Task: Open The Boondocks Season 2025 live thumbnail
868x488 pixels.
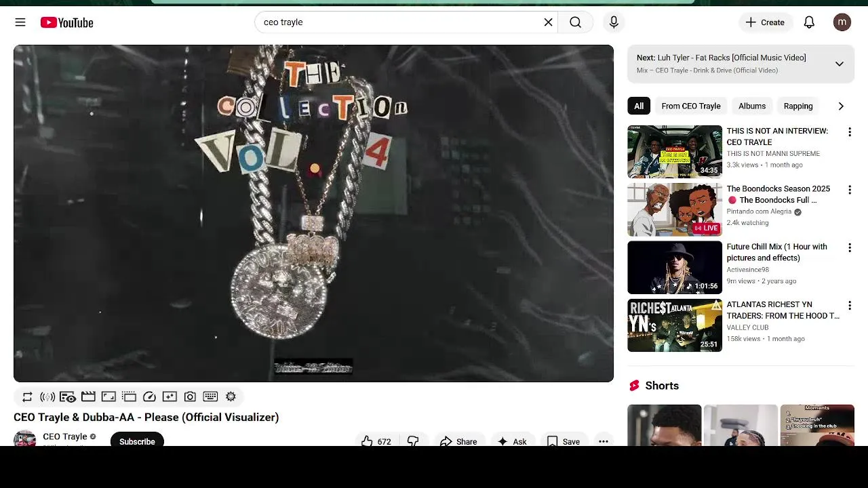Action: (675, 209)
